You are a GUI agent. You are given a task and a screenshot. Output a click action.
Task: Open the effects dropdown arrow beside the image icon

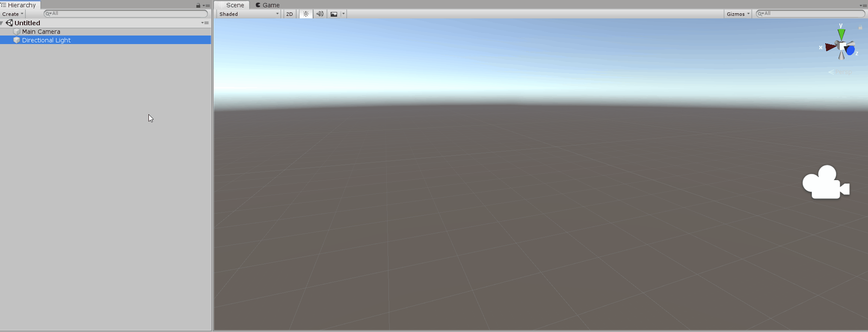click(343, 14)
